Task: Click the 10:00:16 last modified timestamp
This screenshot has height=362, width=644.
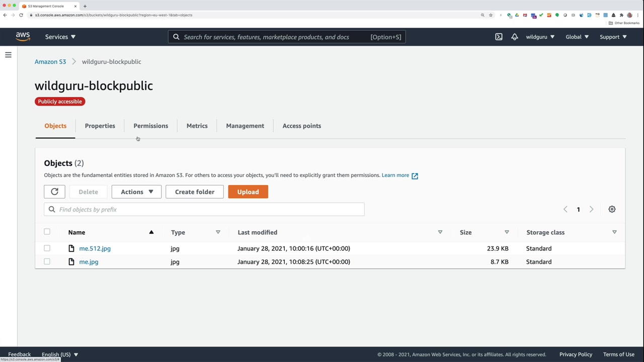Action: [294, 248]
